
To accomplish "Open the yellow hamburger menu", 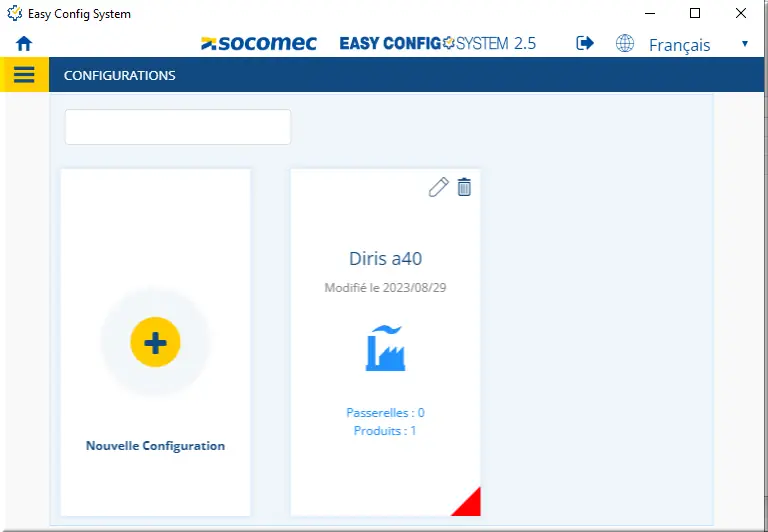I will [x=24, y=74].
